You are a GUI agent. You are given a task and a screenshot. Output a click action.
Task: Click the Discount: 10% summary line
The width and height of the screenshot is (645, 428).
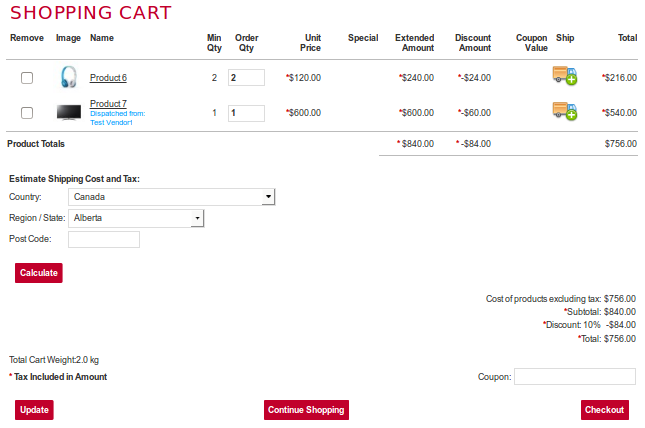pos(589,325)
